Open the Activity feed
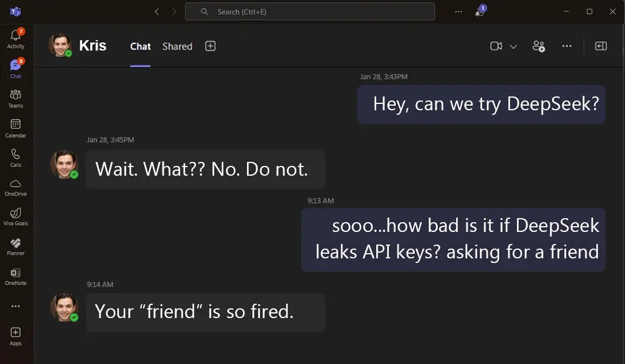This screenshot has width=625, height=364. 16,39
